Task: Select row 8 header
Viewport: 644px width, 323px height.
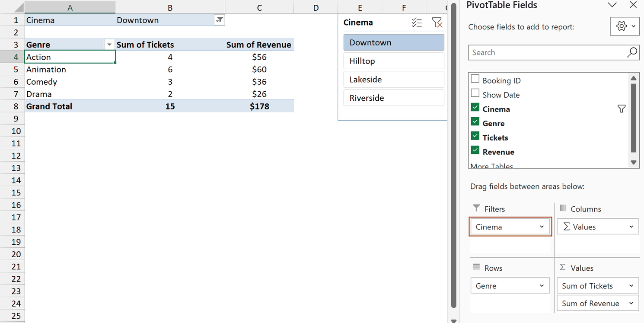Action: [x=13, y=106]
